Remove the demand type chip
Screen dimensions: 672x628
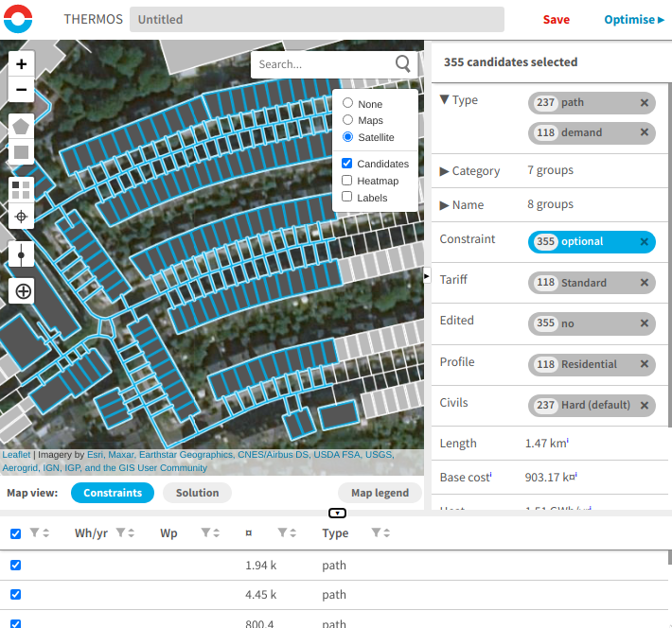coord(645,132)
